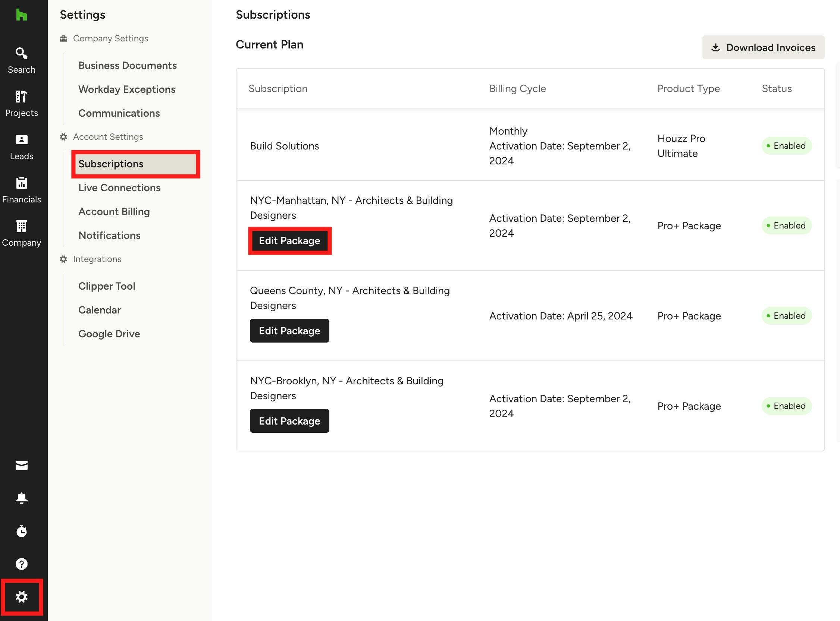
Task: Click Pro+ Package in Queens County row
Action: [x=689, y=316]
